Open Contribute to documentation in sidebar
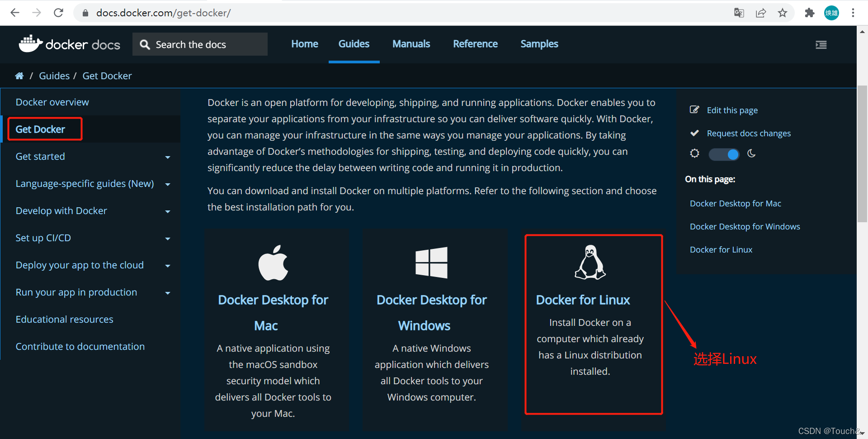This screenshot has width=868, height=439. coord(80,346)
